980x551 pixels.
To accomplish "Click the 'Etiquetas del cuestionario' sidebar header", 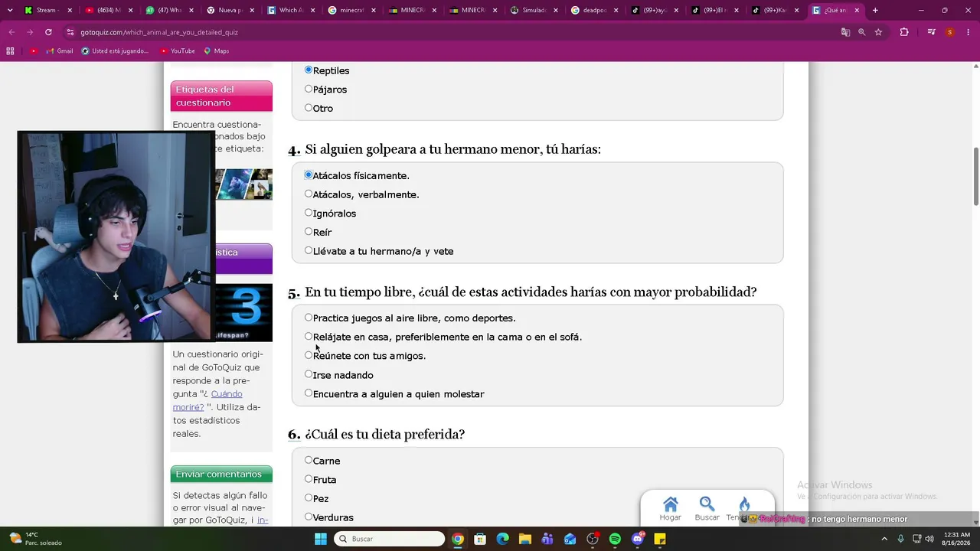I will 221,96.
